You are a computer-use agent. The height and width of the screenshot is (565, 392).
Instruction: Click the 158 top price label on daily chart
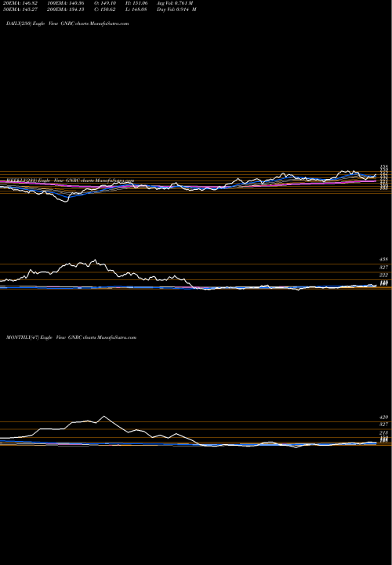[x=383, y=166]
